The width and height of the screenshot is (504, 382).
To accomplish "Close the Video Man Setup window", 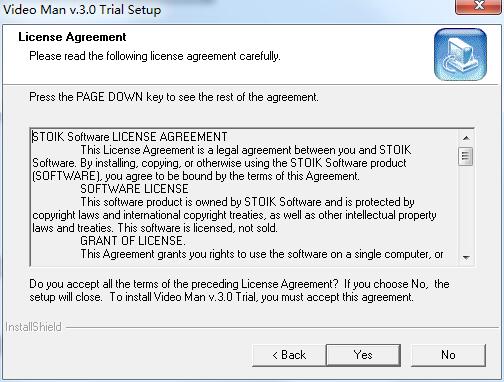I will point(479,6).
